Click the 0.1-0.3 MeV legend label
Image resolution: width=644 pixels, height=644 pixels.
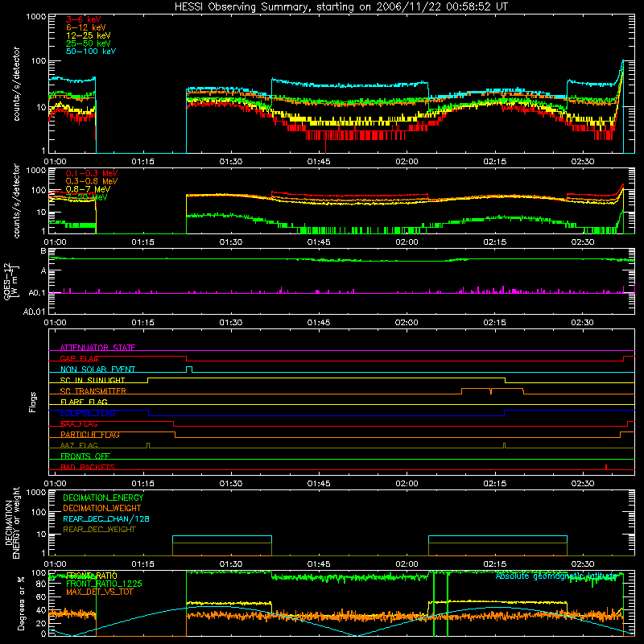pyautogui.click(x=92, y=173)
